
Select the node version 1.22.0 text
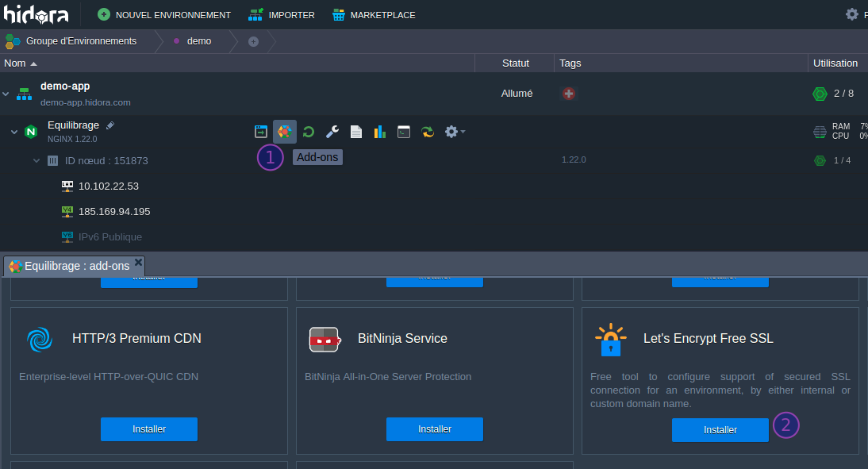[x=574, y=160]
